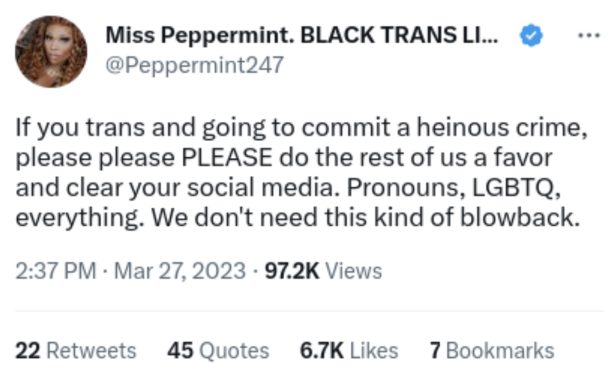Screen dimensions: 608x379
Task: Click the Retweets label text
Action: click(92, 351)
